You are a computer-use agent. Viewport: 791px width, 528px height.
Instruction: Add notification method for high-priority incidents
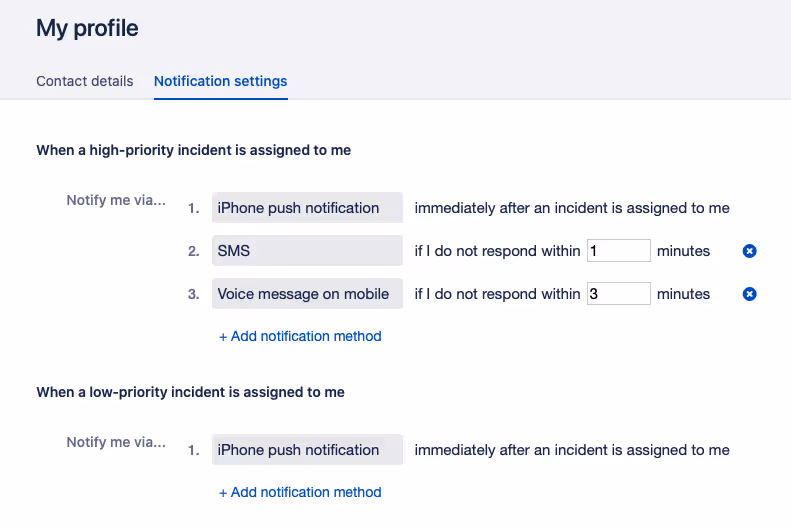(x=300, y=336)
